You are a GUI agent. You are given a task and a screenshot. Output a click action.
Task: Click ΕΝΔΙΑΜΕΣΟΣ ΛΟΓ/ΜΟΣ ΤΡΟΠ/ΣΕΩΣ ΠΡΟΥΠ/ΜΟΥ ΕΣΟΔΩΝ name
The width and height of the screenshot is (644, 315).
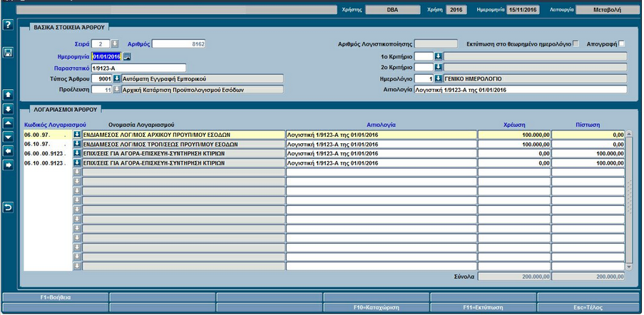tap(183, 144)
